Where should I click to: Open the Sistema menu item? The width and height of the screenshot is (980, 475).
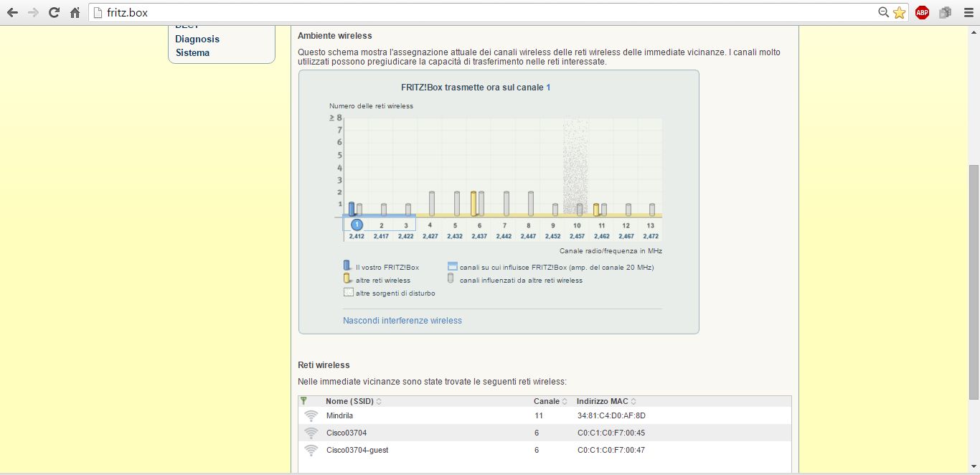[x=192, y=52]
